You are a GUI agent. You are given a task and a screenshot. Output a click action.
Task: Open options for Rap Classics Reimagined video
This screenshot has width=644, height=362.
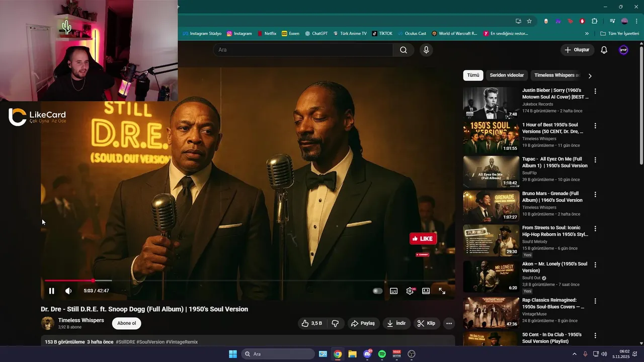click(595, 301)
